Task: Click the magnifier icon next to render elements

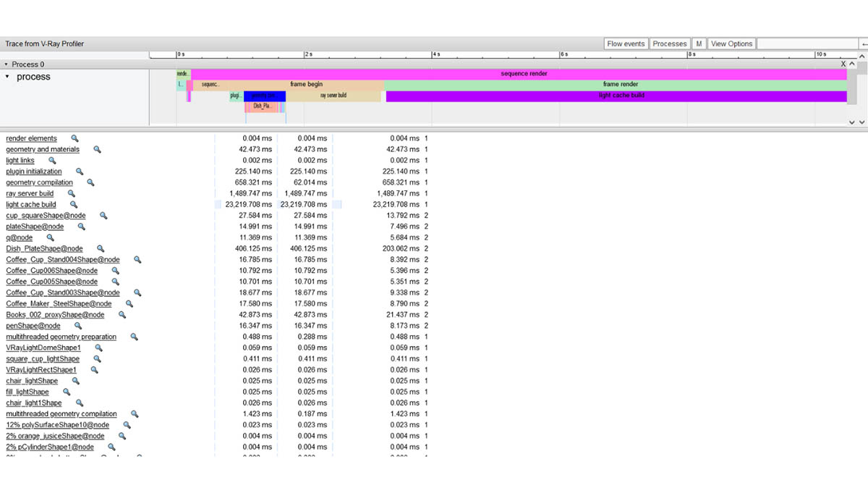Action: point(75,138)
